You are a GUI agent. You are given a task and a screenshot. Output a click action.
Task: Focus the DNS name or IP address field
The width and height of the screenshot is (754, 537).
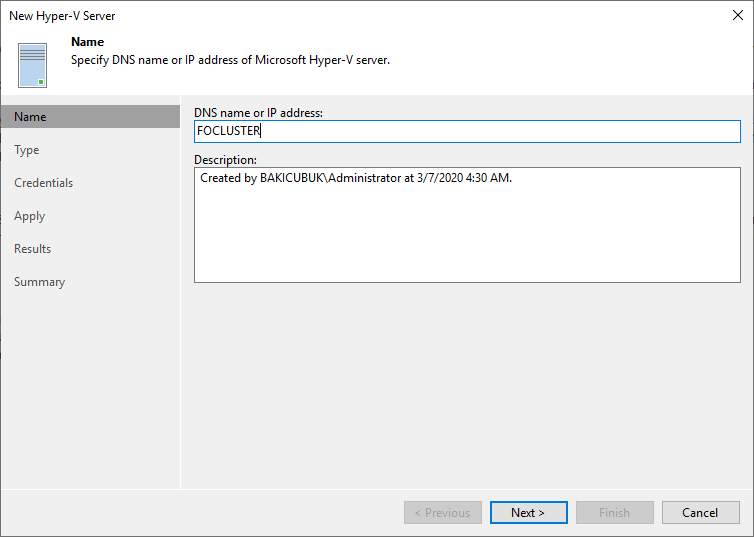tap(467, 131)
